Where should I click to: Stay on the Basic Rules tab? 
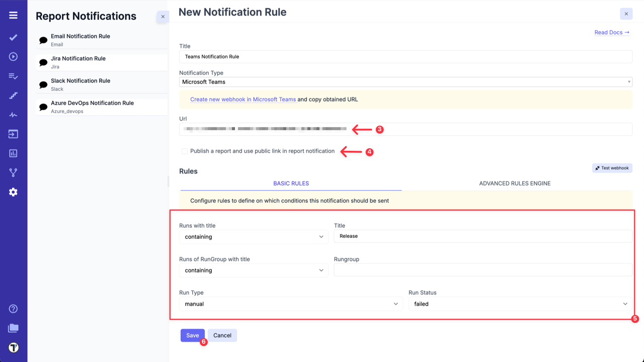point(291,184)
